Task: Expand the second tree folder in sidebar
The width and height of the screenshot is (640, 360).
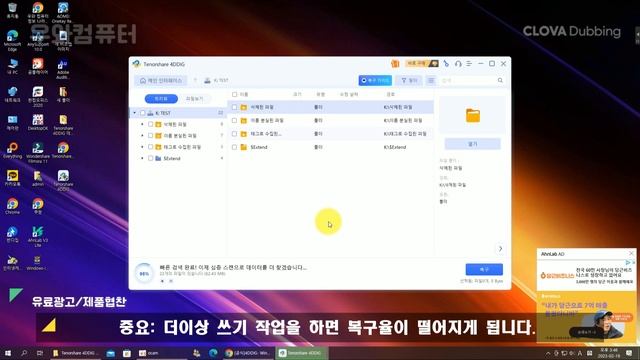Action: point(142,135)
